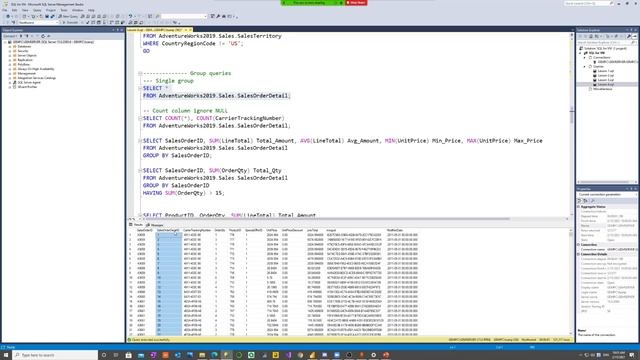Open the Edit menu
The height and width of the screenshot is (360, 640).
(15, 10)
